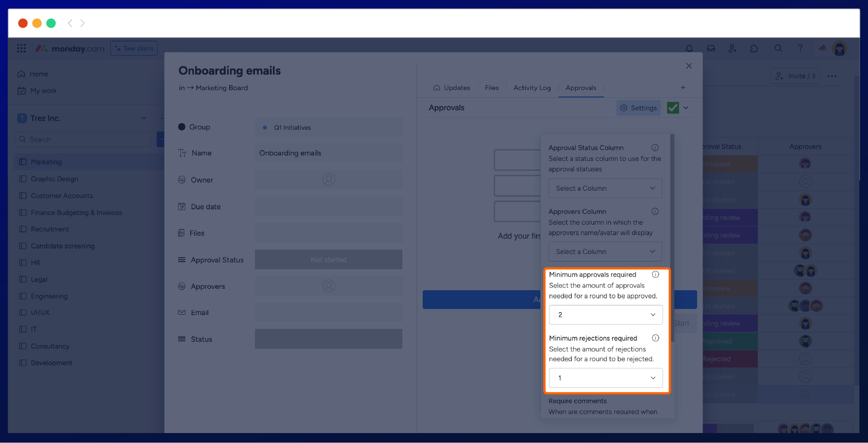Click the Settings button in Approvals

coord(638,108)
